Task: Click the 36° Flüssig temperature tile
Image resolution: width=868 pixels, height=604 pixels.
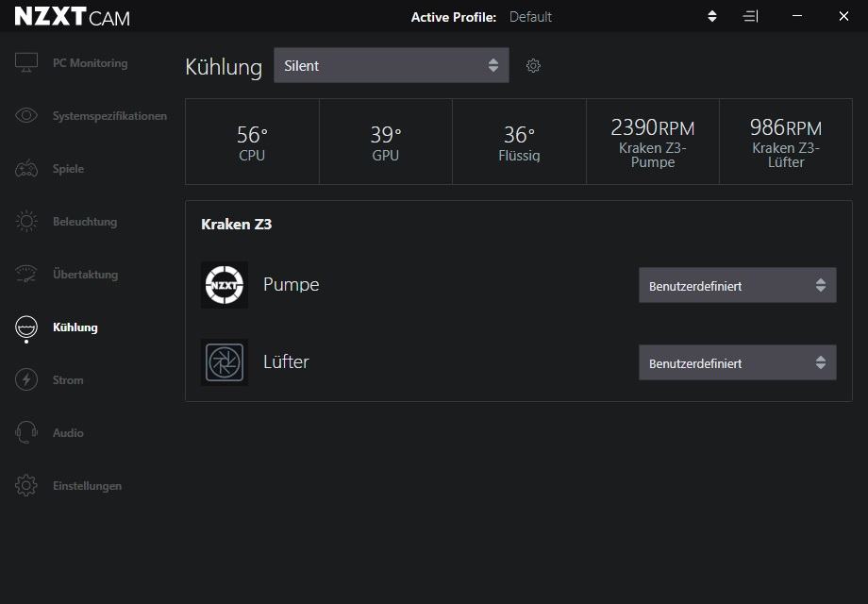Action: (x=519, y=142)
